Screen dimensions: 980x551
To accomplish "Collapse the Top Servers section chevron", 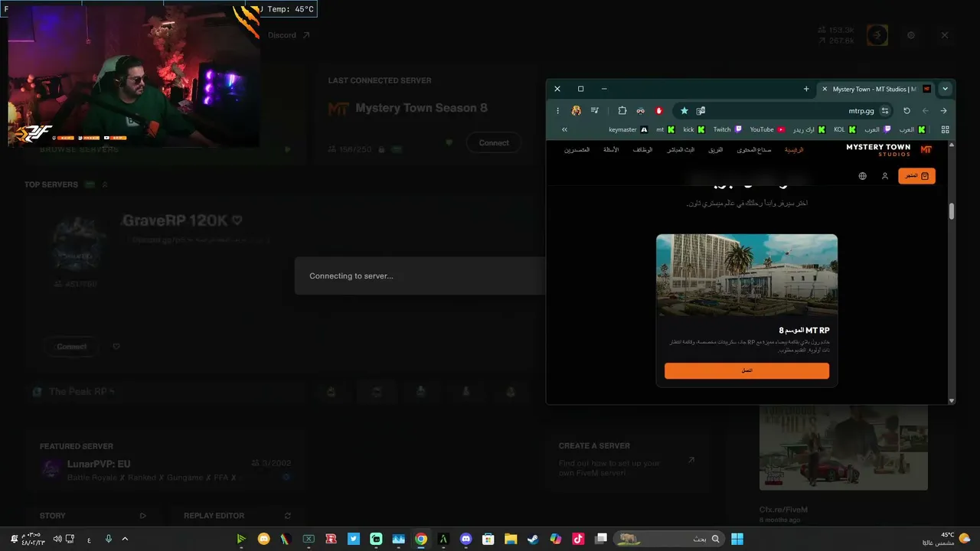I will coord(105,184).
